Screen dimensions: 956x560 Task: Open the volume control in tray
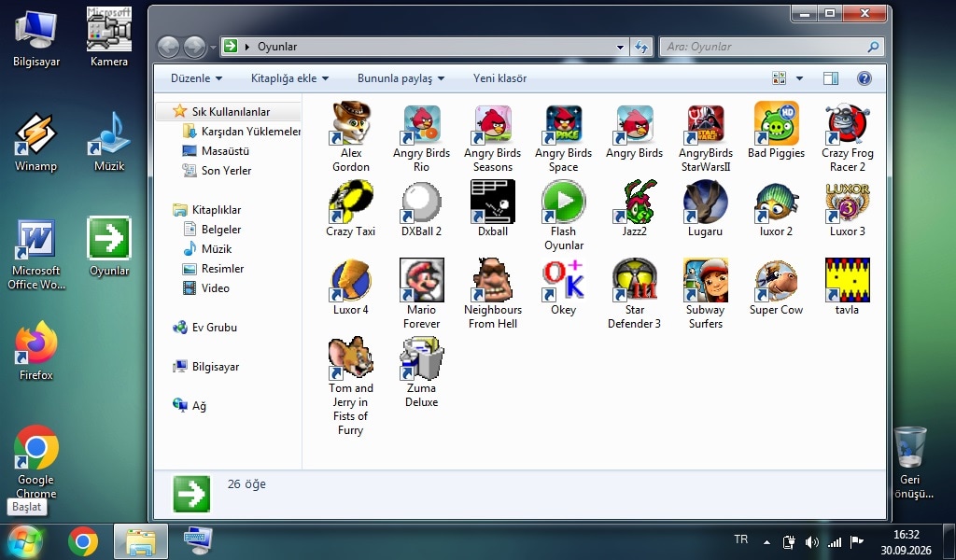coord(811,542)
